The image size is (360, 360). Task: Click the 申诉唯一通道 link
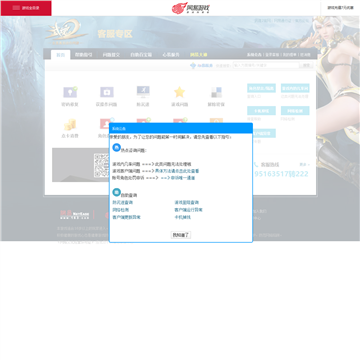coord(183,178)
